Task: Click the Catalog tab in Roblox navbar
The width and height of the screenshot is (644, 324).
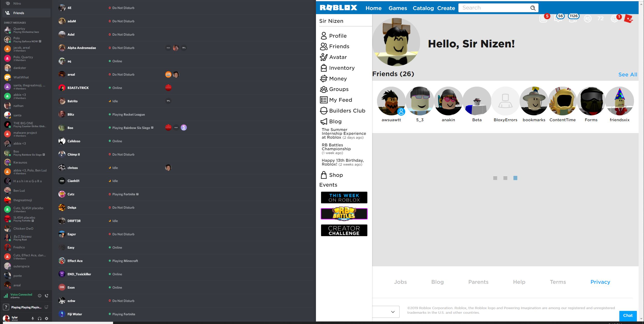Action: pyautogui.click(x=423, y=8)
